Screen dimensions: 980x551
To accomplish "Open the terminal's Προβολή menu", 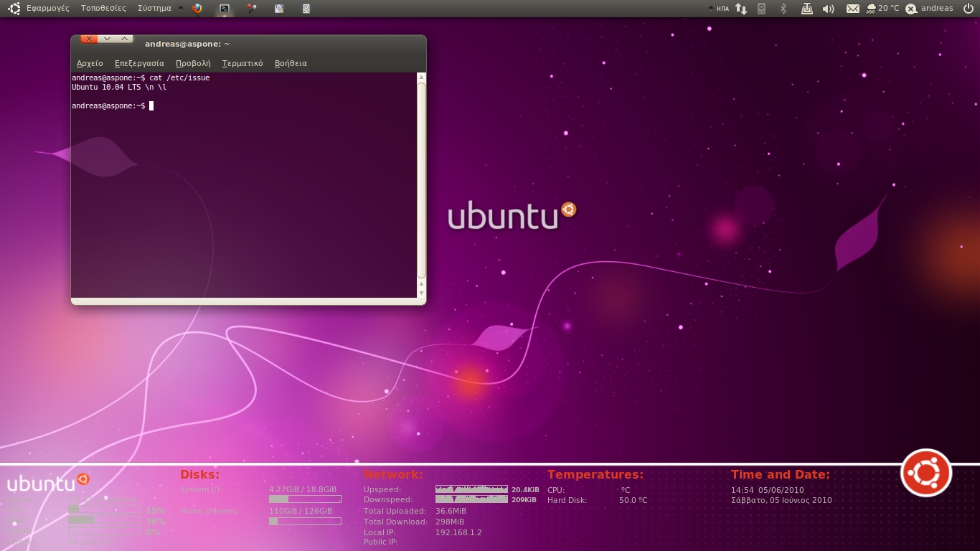I will pyautogui.click(x=193, y=63).
